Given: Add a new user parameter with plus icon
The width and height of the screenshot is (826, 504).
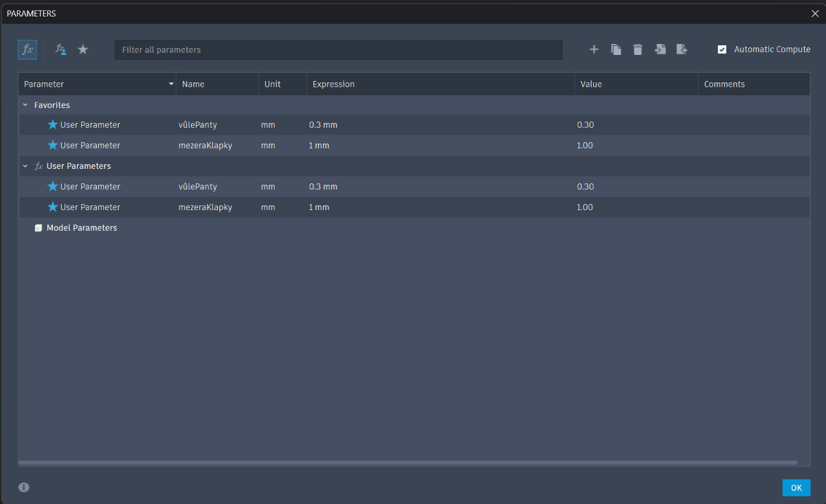Looking at the screenshot, I should point(594,49).
